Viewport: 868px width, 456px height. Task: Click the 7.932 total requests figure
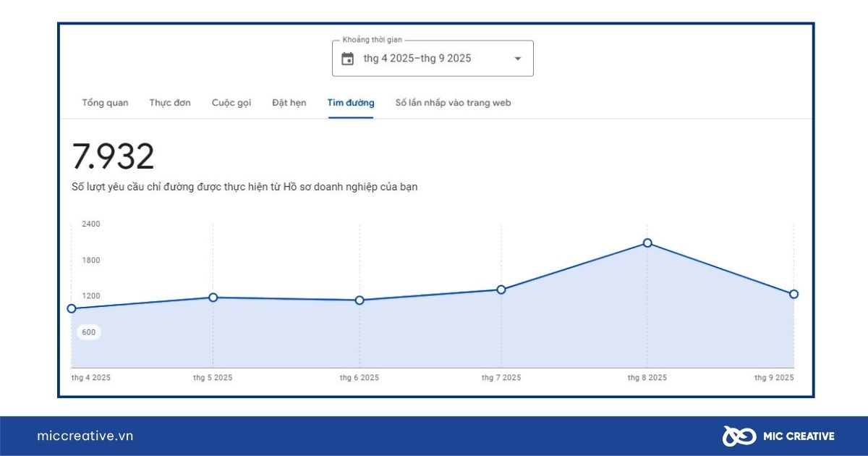click(x=116, y=156)
